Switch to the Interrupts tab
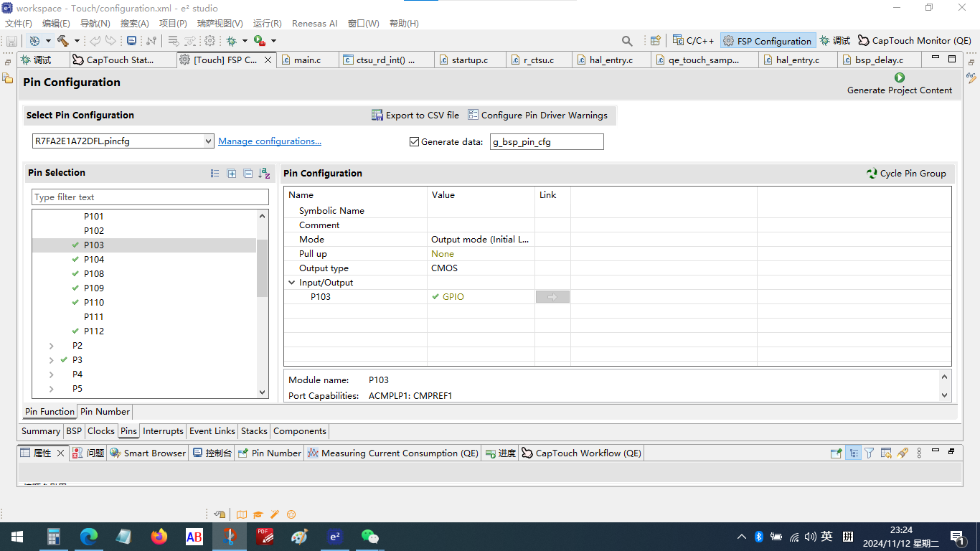 click(x=163, y=431)
